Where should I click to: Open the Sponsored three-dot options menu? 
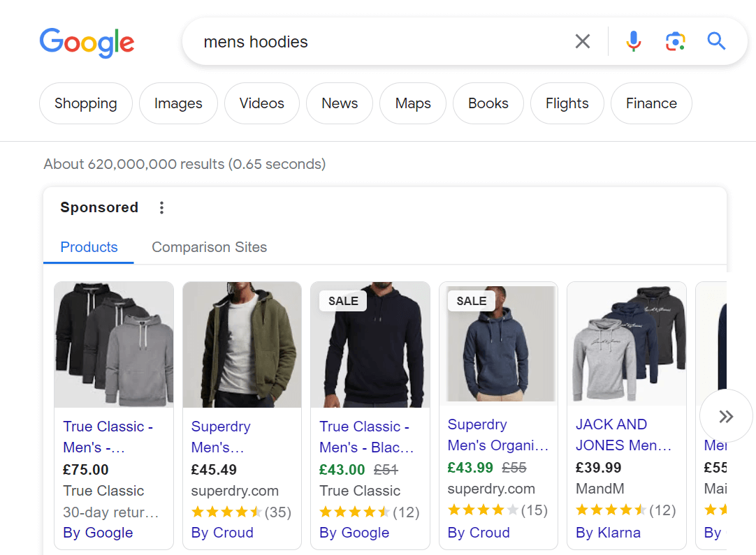click(161, 207)
